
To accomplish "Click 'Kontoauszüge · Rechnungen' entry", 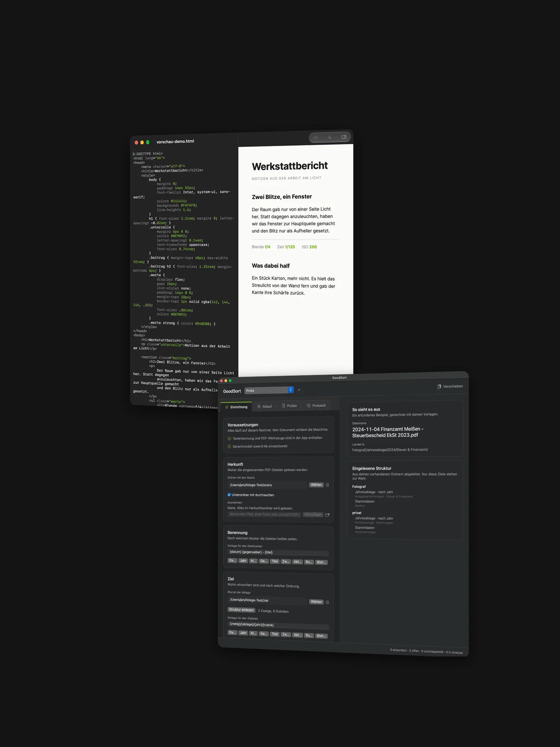I will coord(374,523).
